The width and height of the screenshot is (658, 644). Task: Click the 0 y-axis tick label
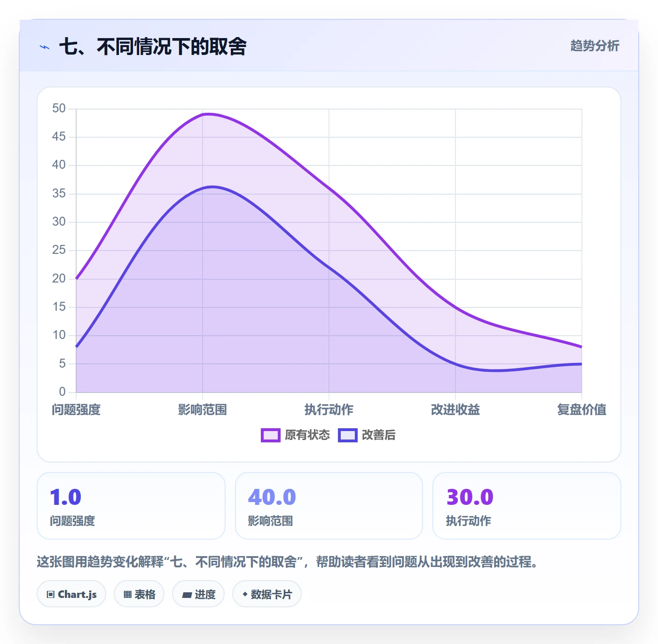62,392
